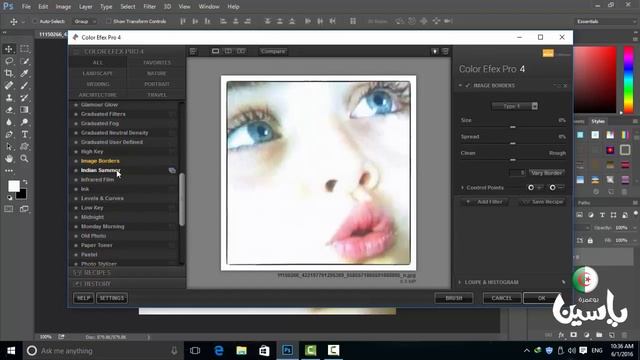The height and width of the screenshot is (360, 640).
Task: Click the Quick Mask mode icon
Action: pyautogui.click(x=9, y=209)
